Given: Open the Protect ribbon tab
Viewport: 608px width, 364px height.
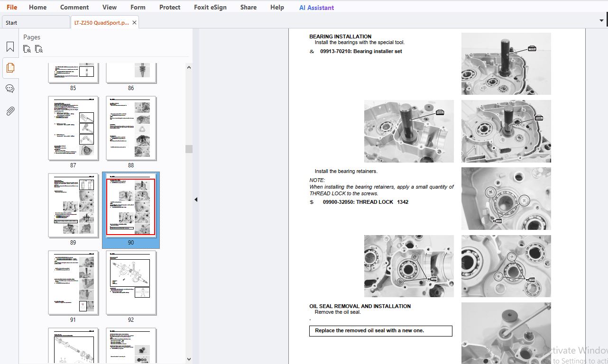Looking at the screenshot, I should (170, 7).
